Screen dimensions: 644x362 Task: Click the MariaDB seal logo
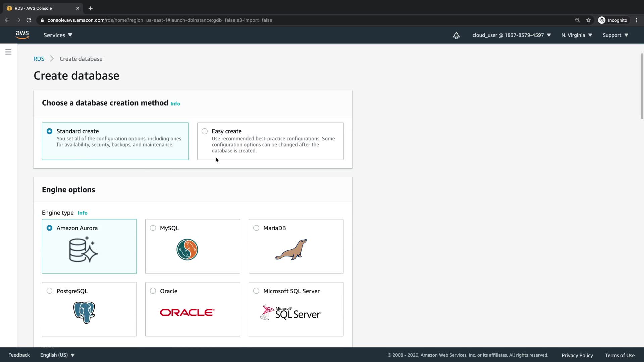tap(291, 250)
